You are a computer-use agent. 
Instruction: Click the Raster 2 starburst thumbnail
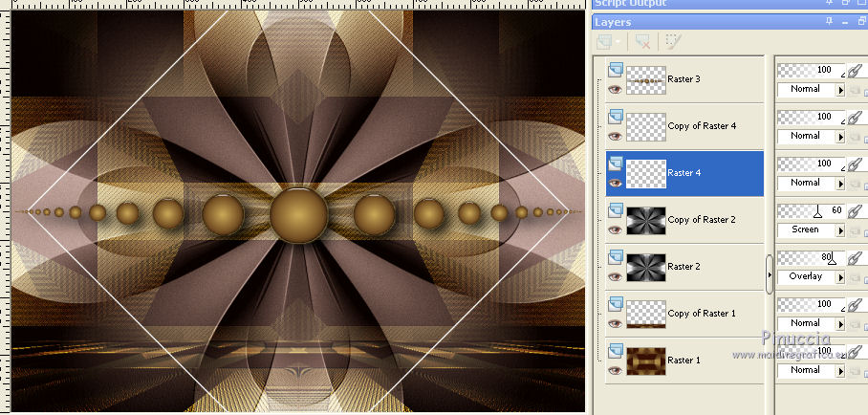pyautogui.click(x=646, y=268)
